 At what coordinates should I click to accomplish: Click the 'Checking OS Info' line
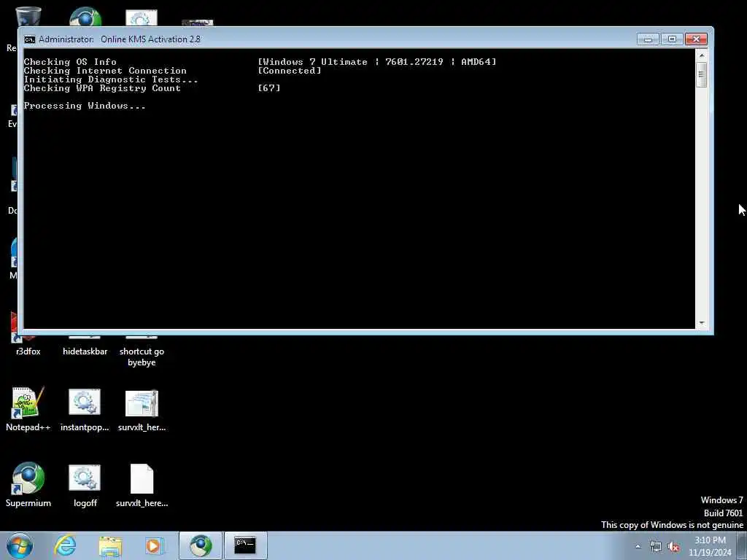tap(70, 62)
